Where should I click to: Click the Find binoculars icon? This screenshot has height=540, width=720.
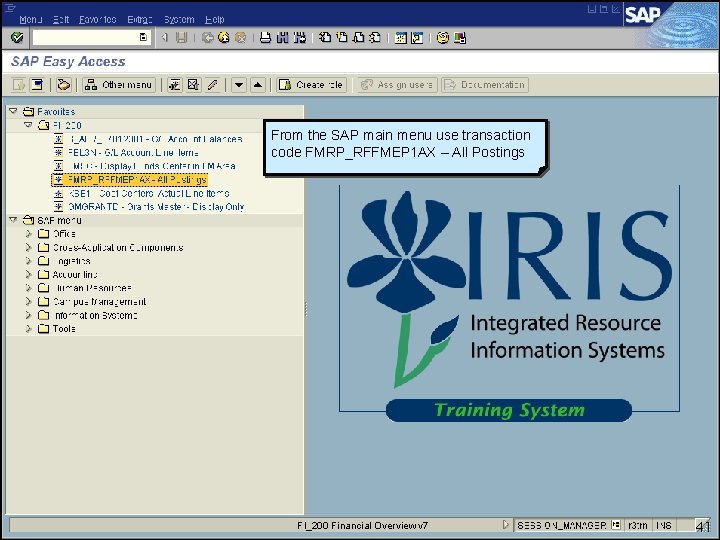click(x=282, y=38)
